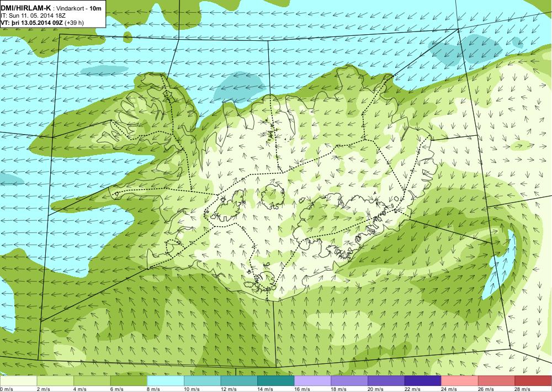Image resolution: width=552 pixels, height=392 pixels.
Task: Click the olive green 6–8 m/s legend swatch
Action: pos(129,381)
